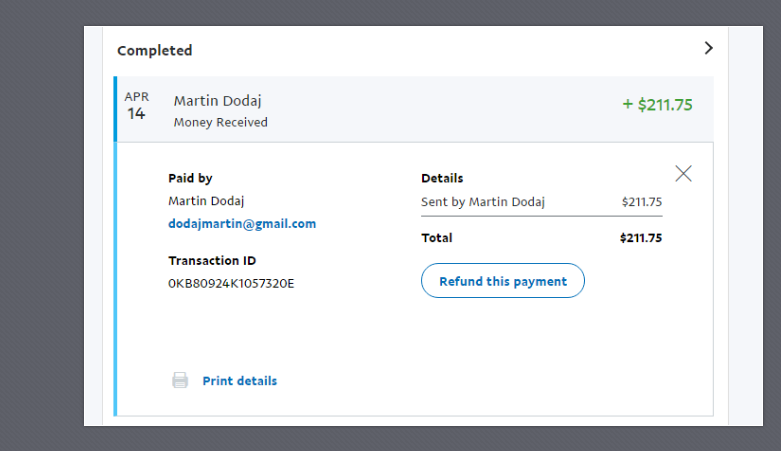This screenshot has width=781, height=451.
Task: Click the bold Total label
Action: (437, 238)
